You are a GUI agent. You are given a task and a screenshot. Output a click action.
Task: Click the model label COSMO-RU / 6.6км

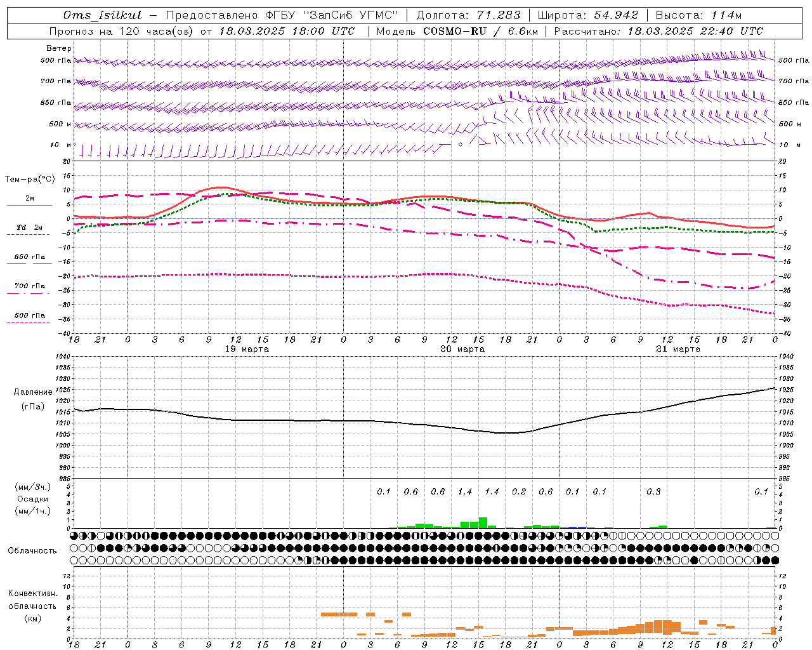(x=480, y=31)
